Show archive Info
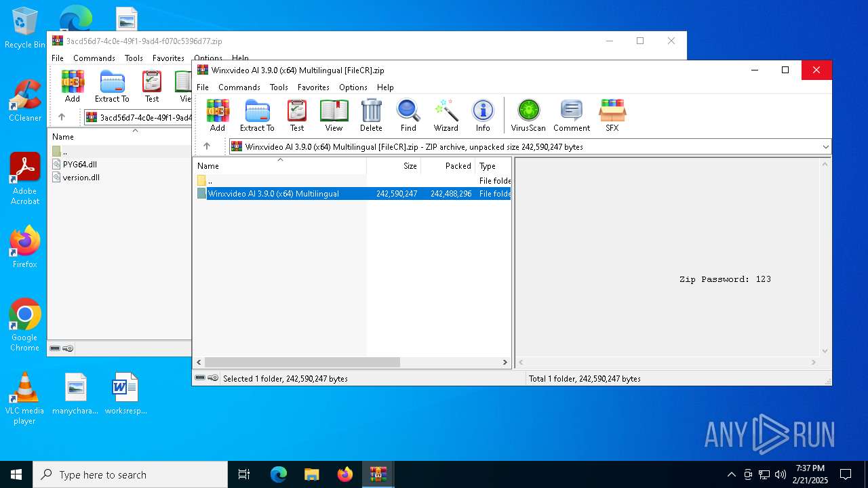Viewport: 868px width, 488px height. tap(483, 115)
